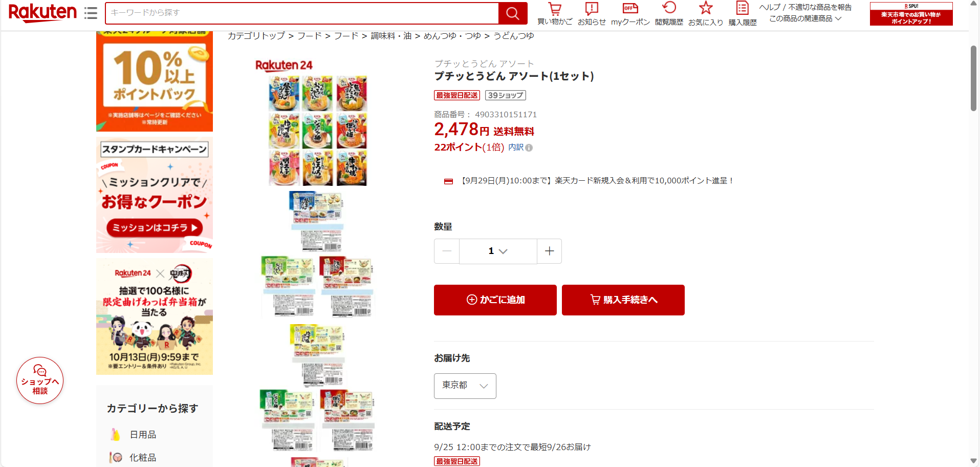
Task: Open the myクーポン coupon icon
Action: pyautogui.click(x=630, y=13)
